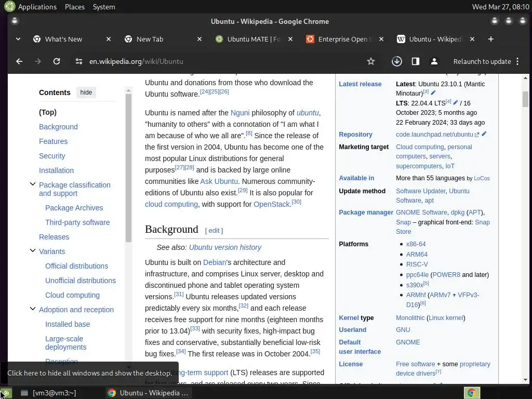The width and height of the screenshot is (532, 399).
Task: Click the date and time clock
Action: tap(500, 7)
